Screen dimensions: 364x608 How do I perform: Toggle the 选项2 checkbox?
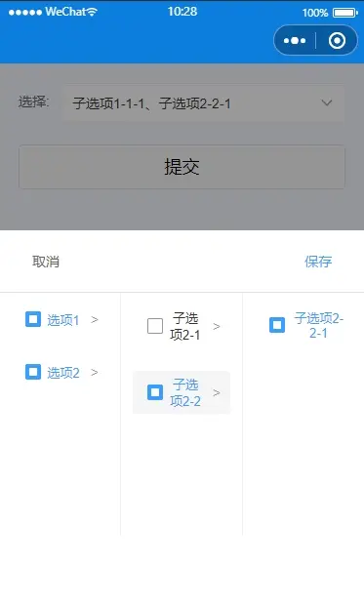tap(33, 372)
